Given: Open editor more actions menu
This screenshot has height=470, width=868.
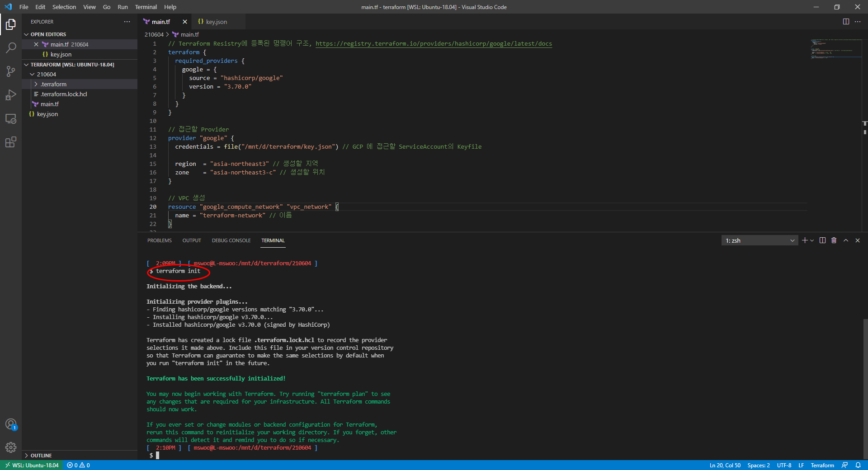Looking at the screenshot, I should pos(858,22).
